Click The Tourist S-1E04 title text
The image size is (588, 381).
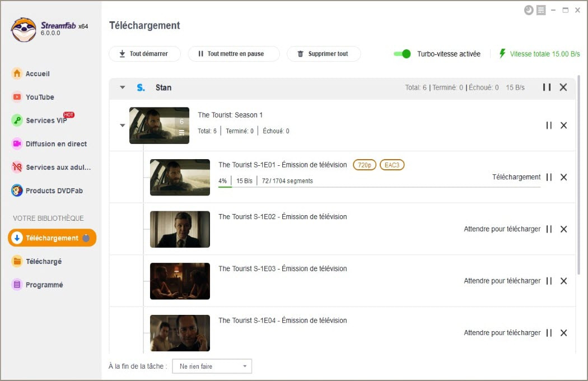pos(283,320)
